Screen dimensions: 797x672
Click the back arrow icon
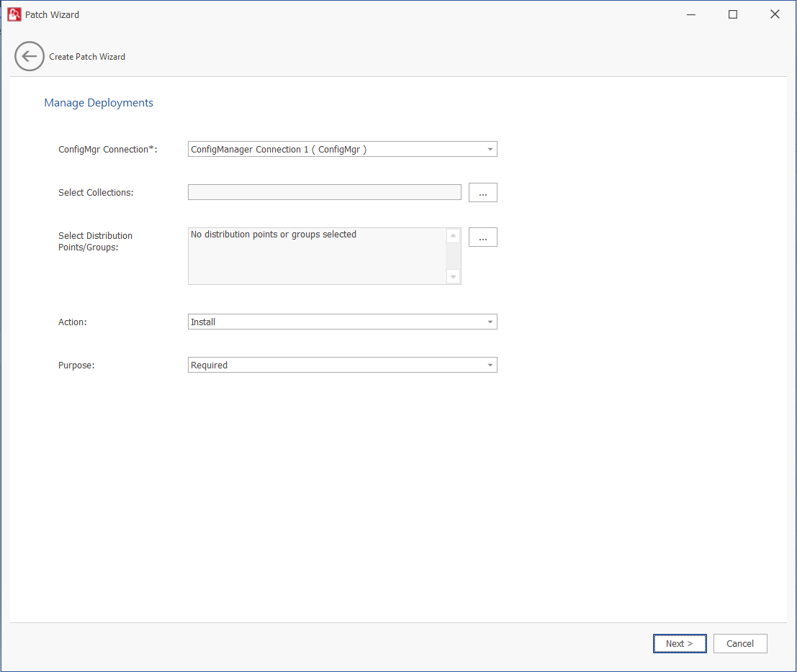[30, 56]
